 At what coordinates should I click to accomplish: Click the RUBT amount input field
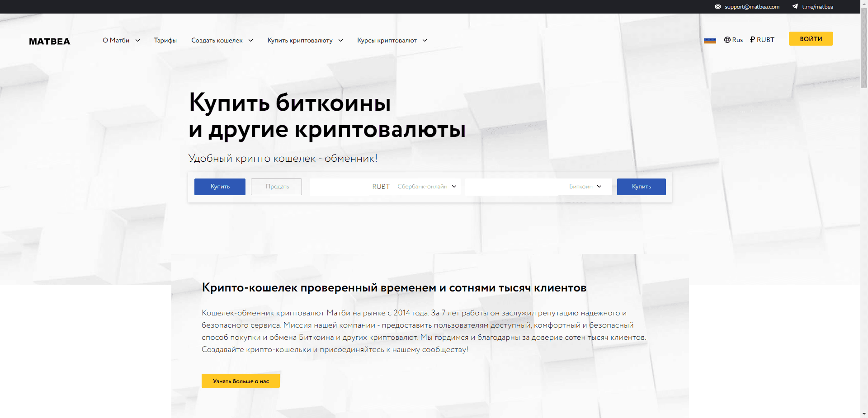click(x=339, y=186)
